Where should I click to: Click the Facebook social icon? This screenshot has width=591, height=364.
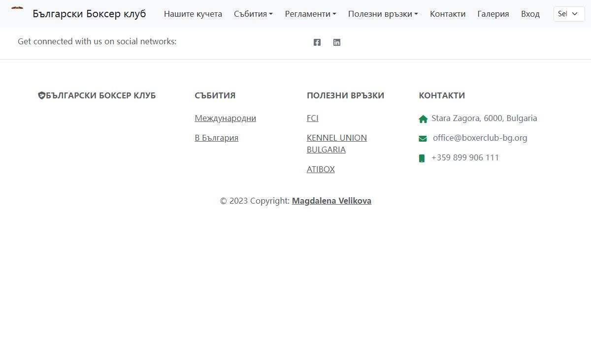click(317, 42)
